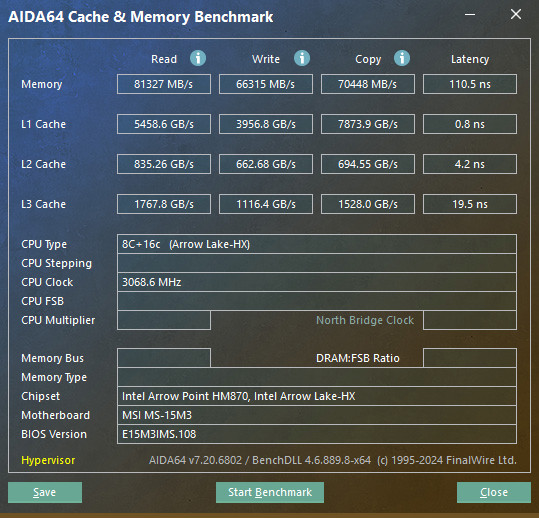Click the AIDA64 Cache & Memory Benchmark title

(x=141, y=17)
